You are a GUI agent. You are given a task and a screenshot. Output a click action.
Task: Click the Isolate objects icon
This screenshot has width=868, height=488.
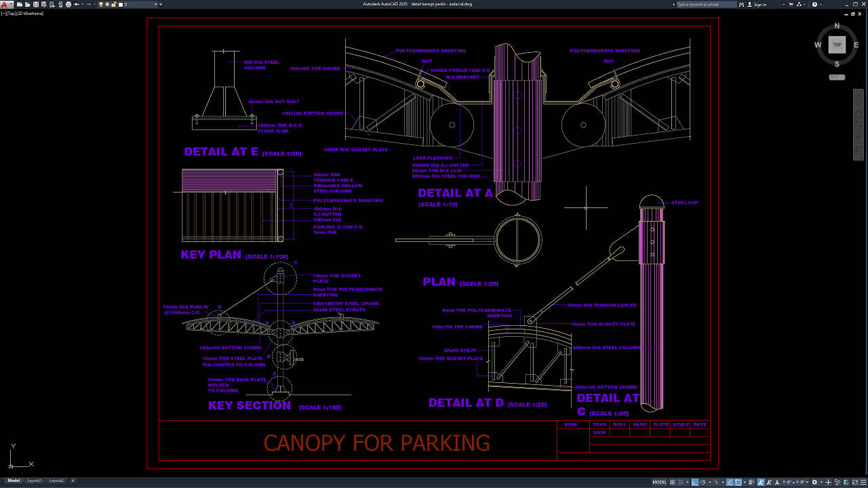click(838, 482)
